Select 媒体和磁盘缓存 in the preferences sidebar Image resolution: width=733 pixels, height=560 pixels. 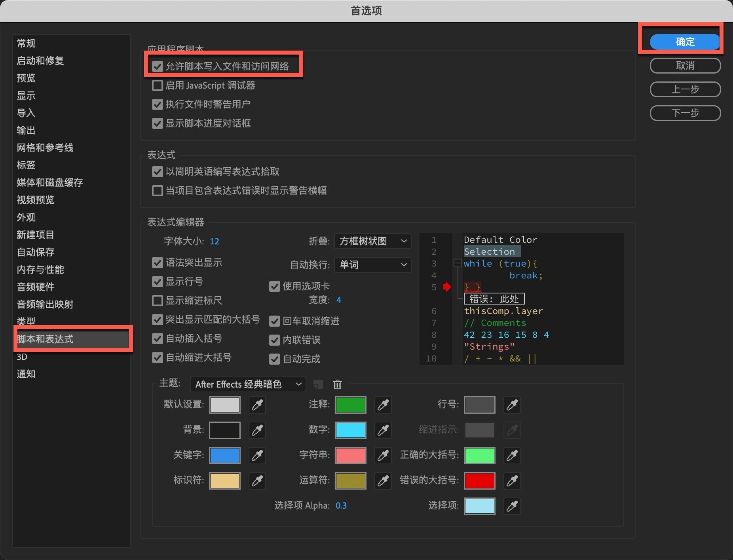[x=50, y=182]
